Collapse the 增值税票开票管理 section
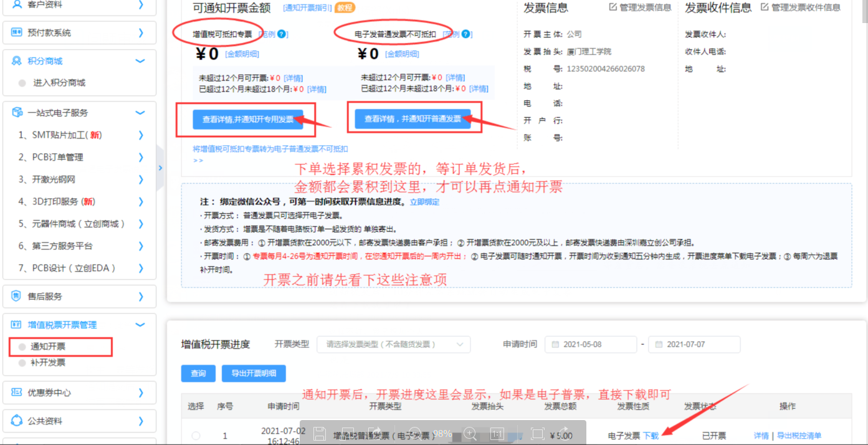Viewport: 868px width, 445px height. click(140, 325)
